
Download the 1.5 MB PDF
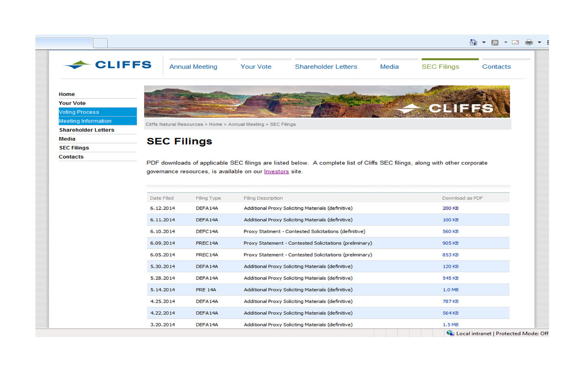click(450, 325)
